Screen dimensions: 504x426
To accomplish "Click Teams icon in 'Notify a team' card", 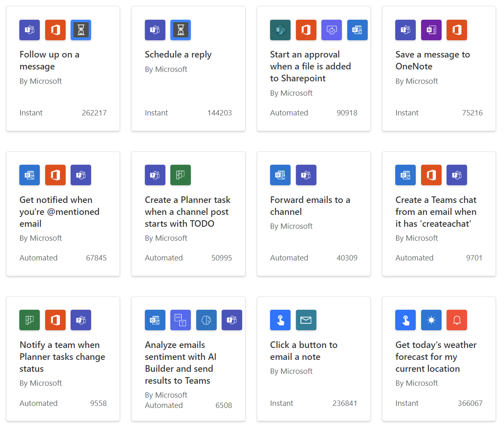I will pos(81,320).
